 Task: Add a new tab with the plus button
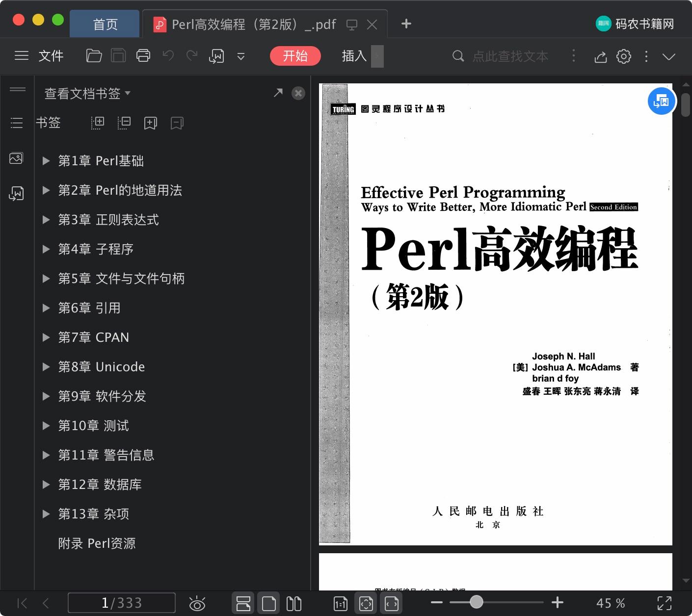406,24
